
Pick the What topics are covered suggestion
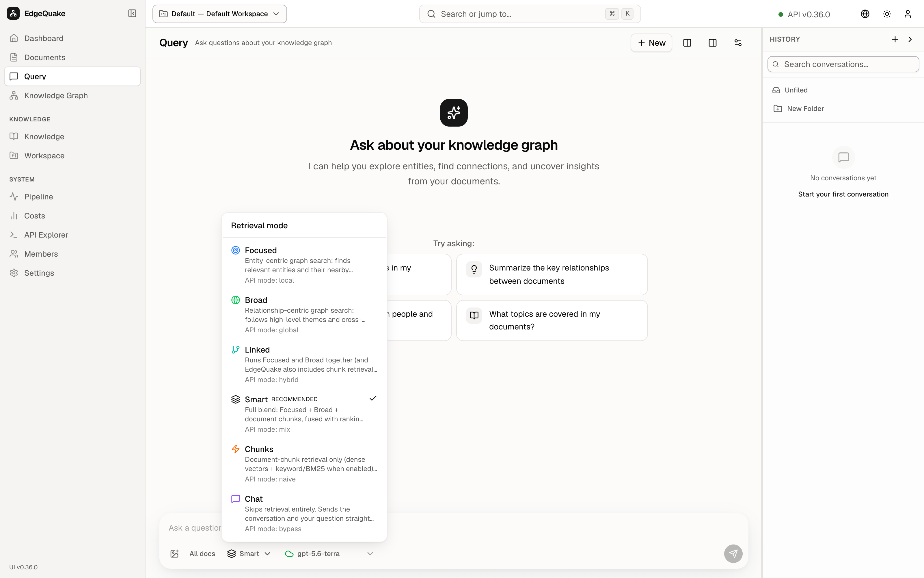(552, 320)
